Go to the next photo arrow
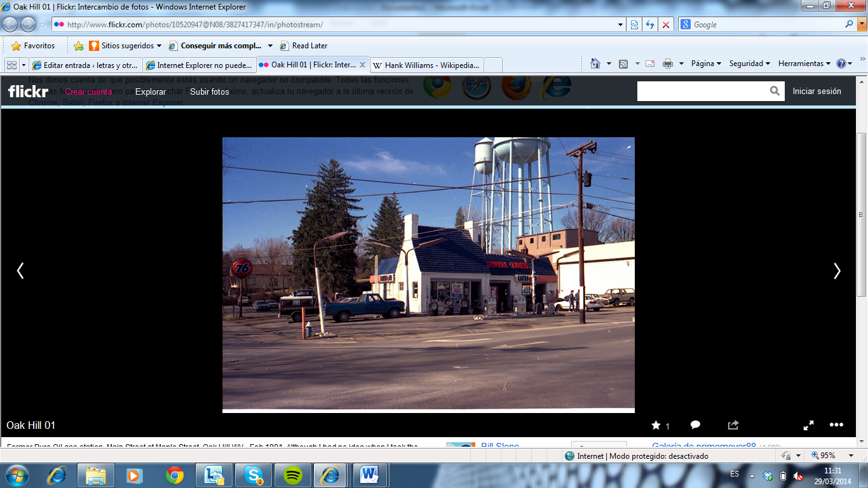Image resolution: width=868 pixels, height=488 pixels. (x=836, y=271)
